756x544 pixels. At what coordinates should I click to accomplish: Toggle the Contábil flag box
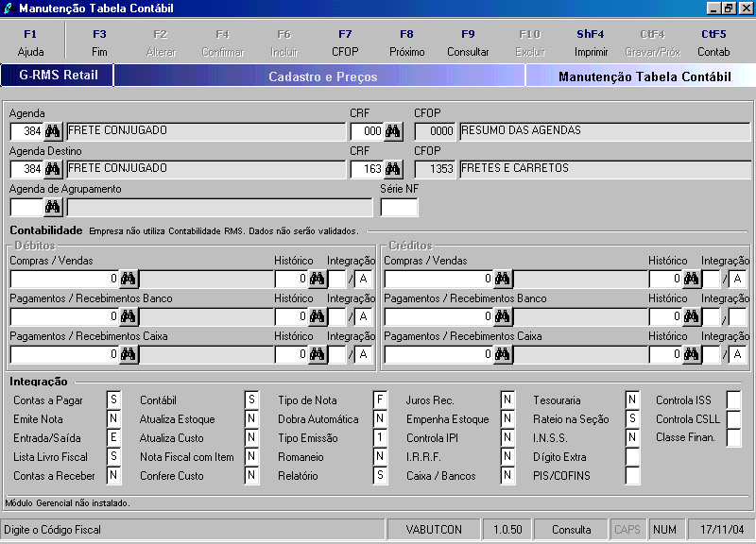click(x=251, y=399)
